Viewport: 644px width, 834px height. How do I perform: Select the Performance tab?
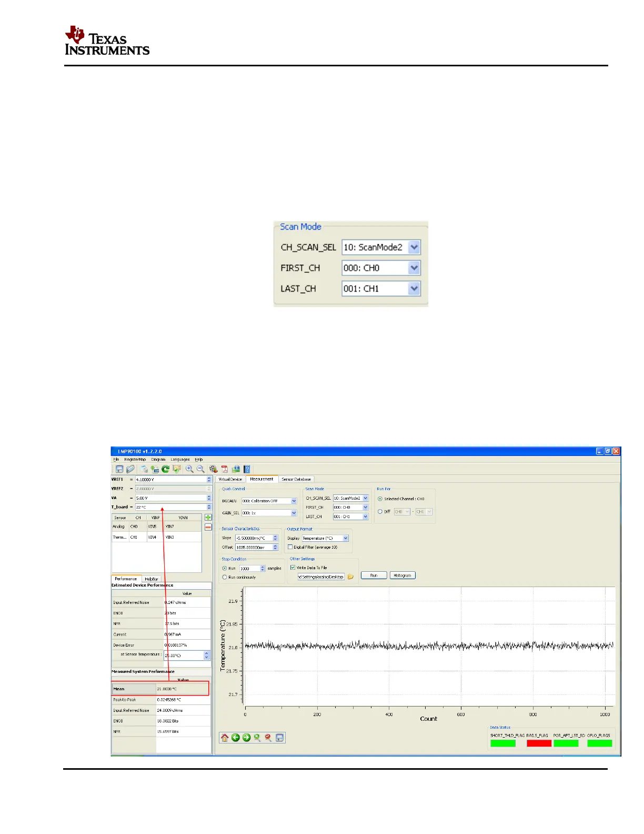pos(126,579)
